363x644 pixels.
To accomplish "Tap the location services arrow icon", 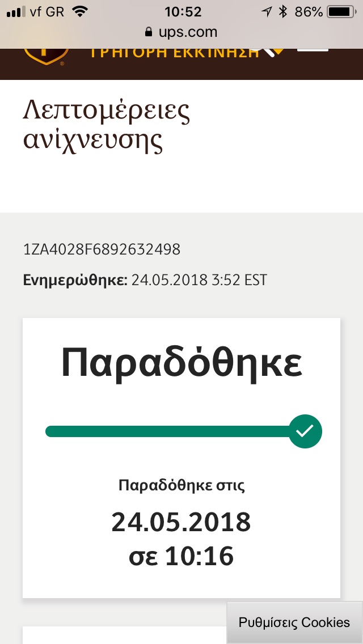I will [x=267, y=12].
